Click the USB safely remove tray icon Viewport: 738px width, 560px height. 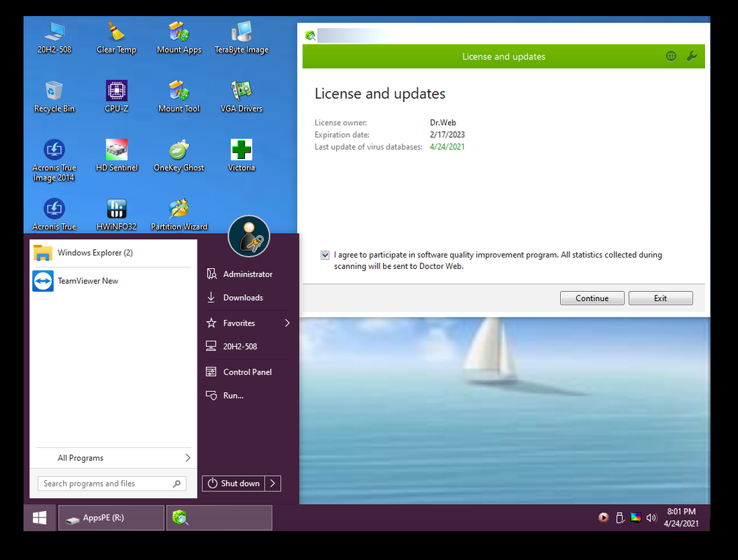coord(620,517)
